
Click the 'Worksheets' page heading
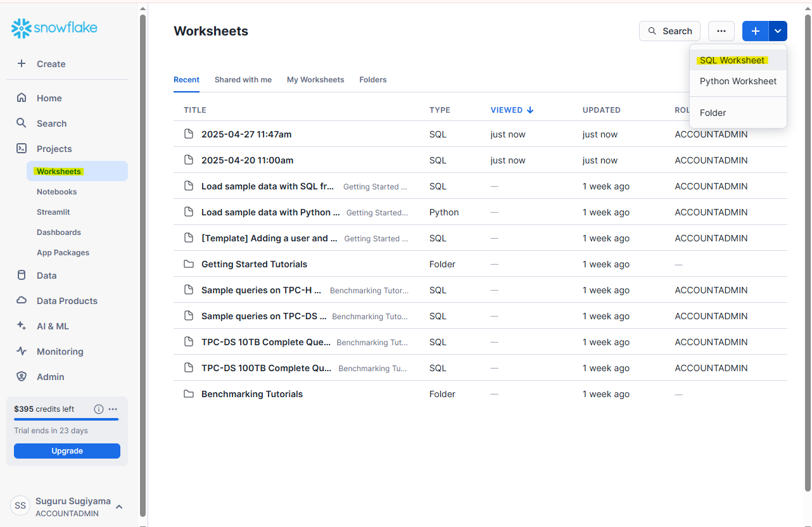tap(211, 31)
